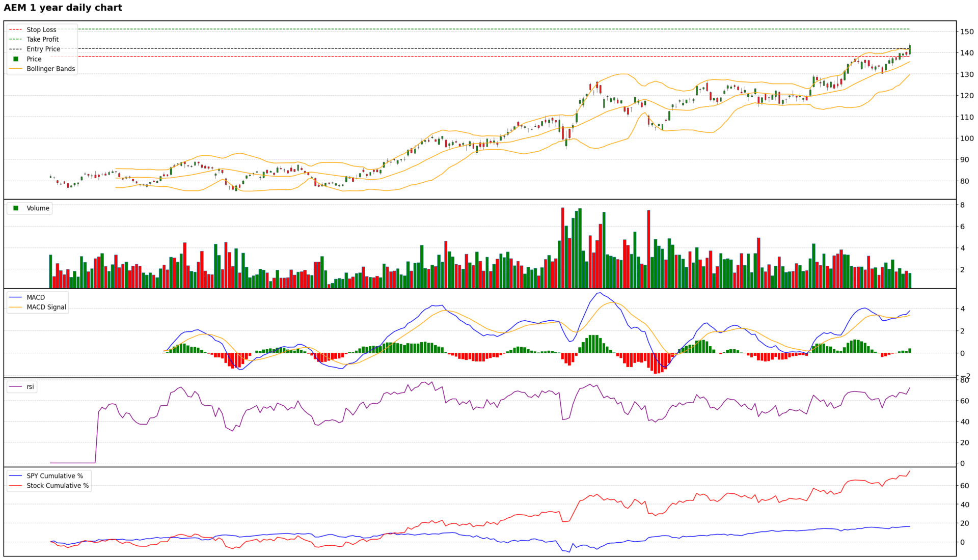Select the Bollinger Bands legend label
Viewport: 978px width, 560px height.
coord(50,69)
